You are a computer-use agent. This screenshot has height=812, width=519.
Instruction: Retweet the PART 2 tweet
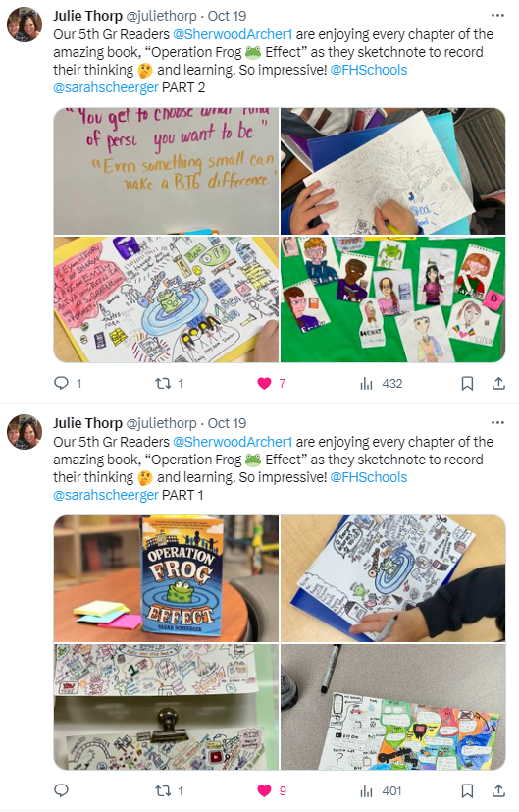[x=169, y=383]
